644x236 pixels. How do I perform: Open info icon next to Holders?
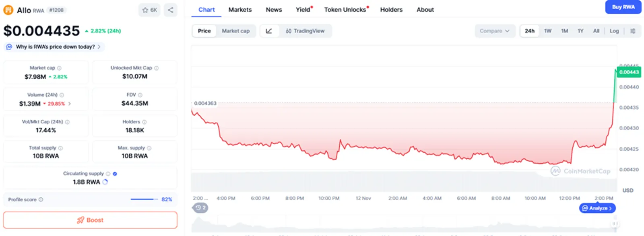144,122
